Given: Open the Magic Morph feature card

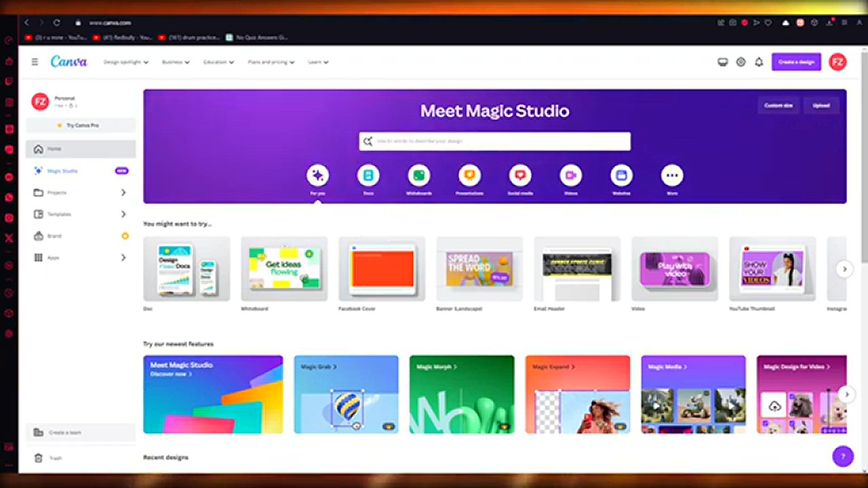Looking at the screenshot, I should [x=462, y=394].
